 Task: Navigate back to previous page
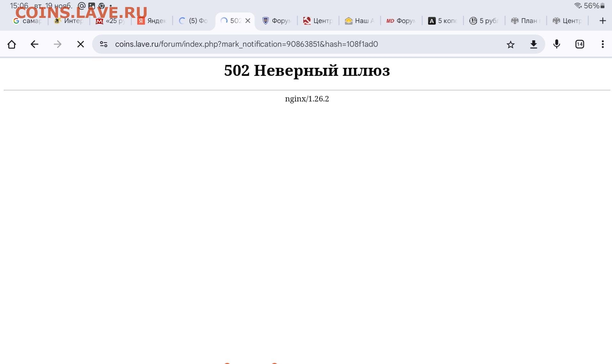[35, 44]
